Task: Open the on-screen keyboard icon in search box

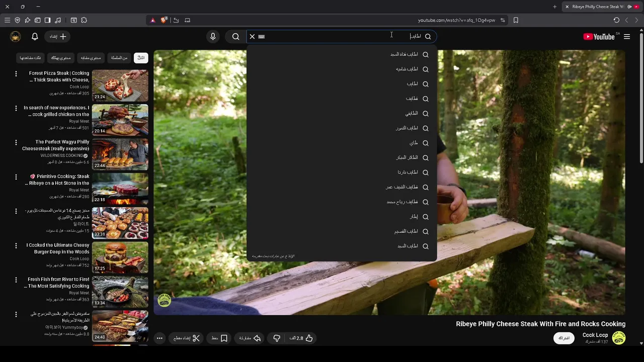Action: tap(261, 36)
